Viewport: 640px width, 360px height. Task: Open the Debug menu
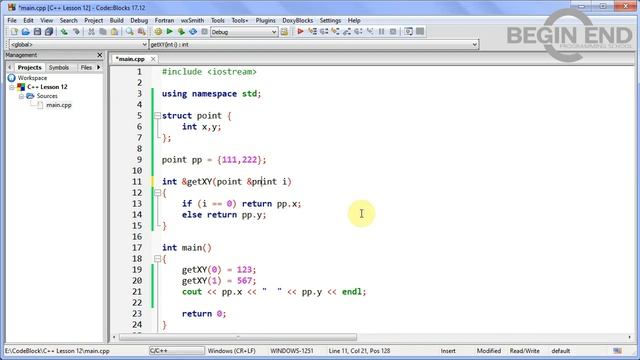[139, 20]
